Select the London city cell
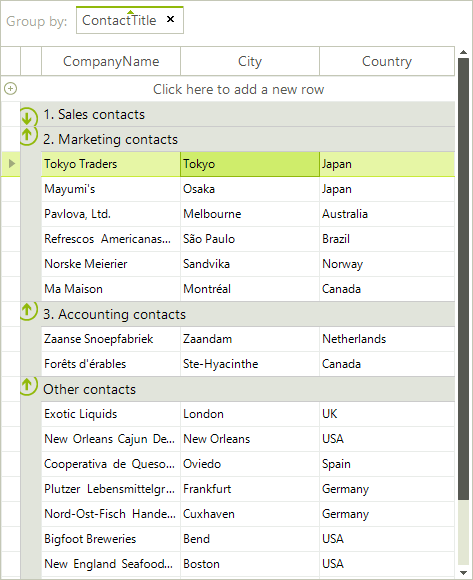473x580 pixels. 250,414
